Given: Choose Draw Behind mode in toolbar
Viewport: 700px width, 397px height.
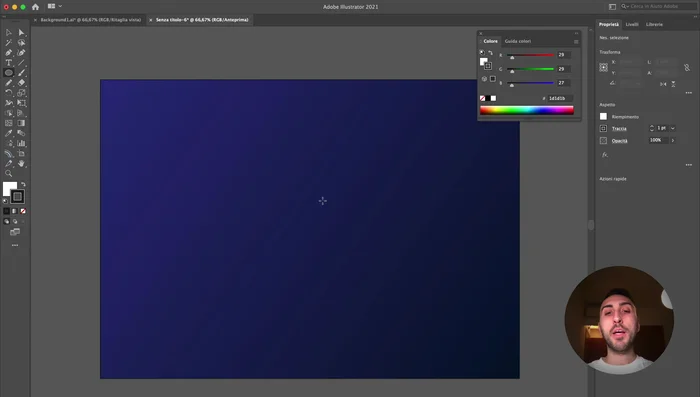Looking at the screenshot, I should (x=15, y=221).
